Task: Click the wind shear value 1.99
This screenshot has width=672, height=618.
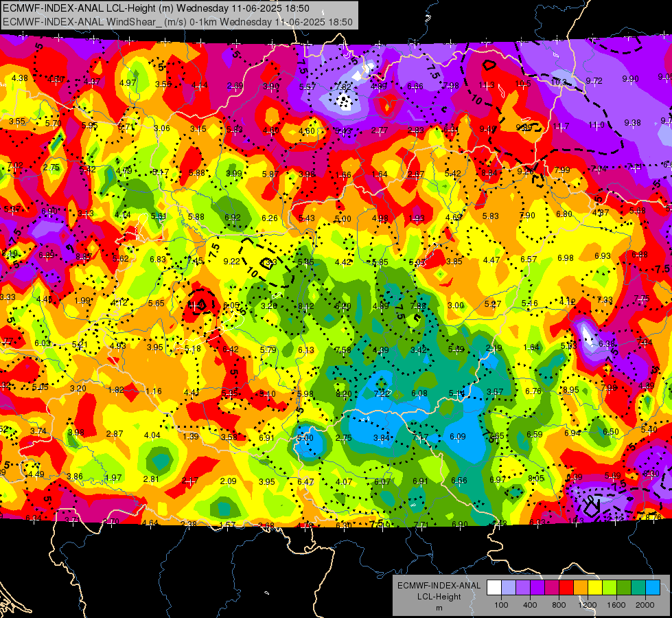Action: coord(82,301)
